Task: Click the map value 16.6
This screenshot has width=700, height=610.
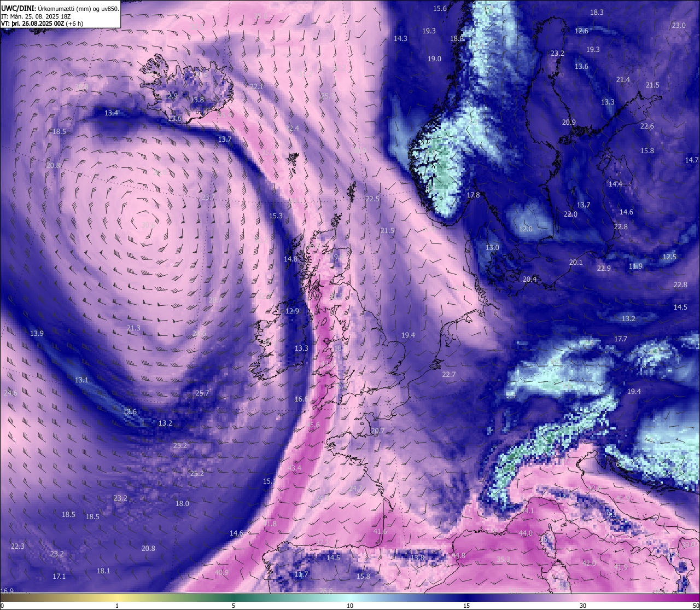Action: (x=301, y=399)
